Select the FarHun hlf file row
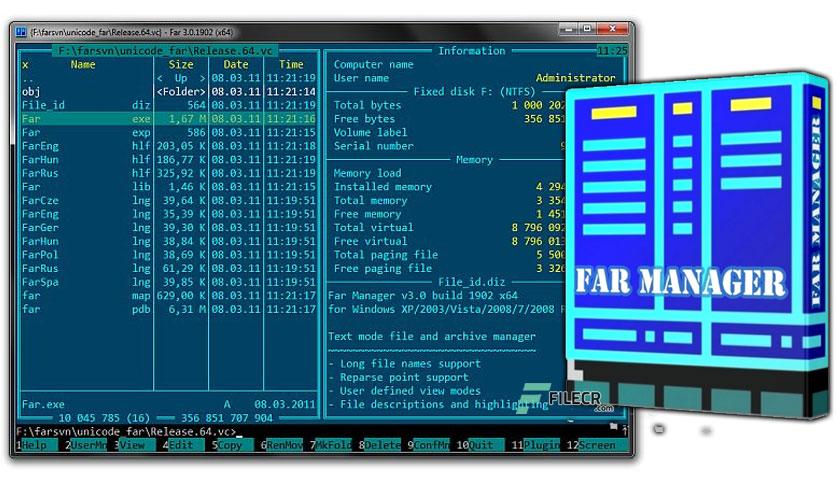Viewport: 836px width, 484px height. pos(168,159)
